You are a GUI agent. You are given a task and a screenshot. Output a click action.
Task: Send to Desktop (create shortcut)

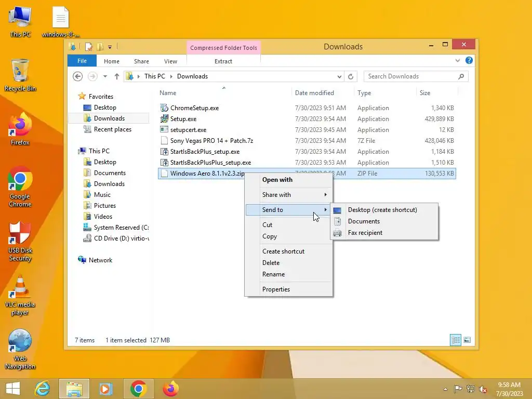[x=384, y=210]
